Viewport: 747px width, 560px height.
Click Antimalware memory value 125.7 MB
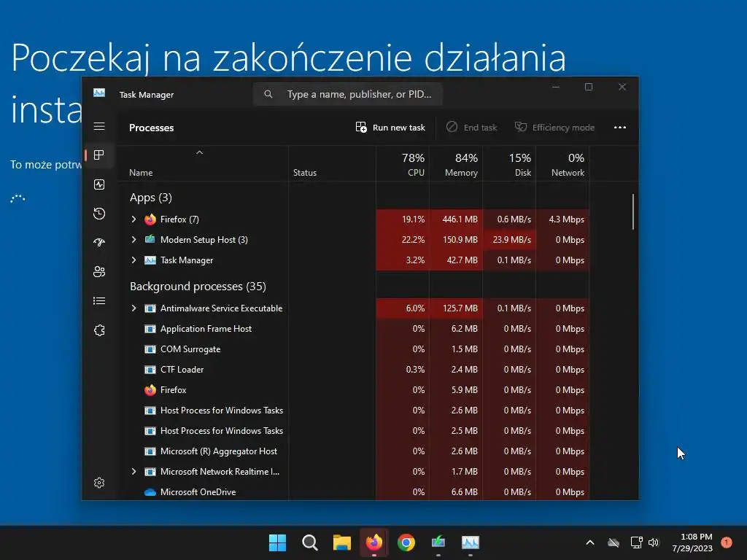point(460,308)
